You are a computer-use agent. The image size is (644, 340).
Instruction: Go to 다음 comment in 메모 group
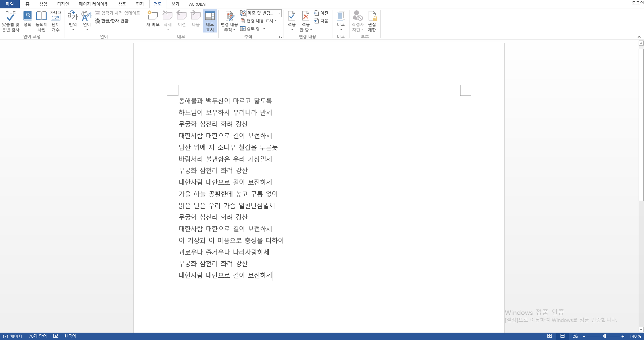point(196,19)
